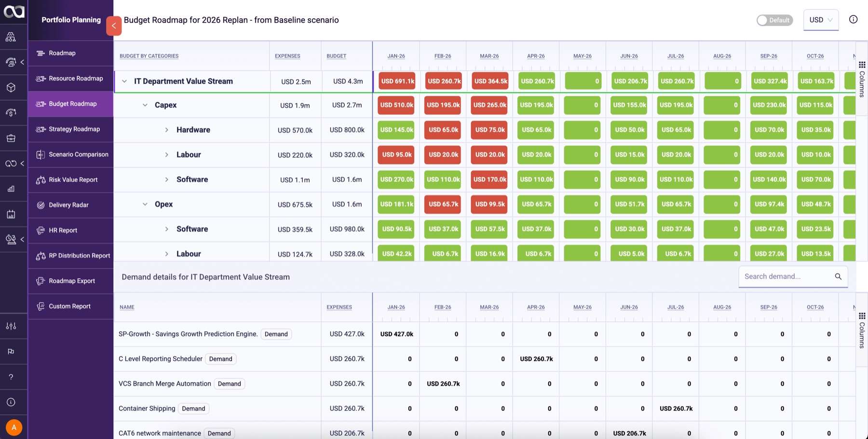Screen dimensions: 868x439
Task: Open Strategy Roadmap in the sidebar
Action: [70, 129]
